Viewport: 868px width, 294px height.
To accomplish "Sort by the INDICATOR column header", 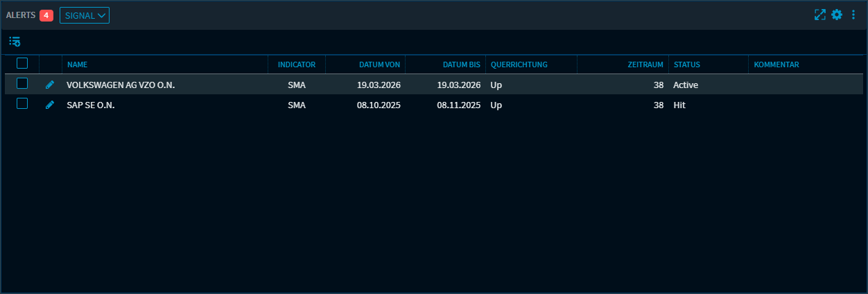I will coord(296,64).
